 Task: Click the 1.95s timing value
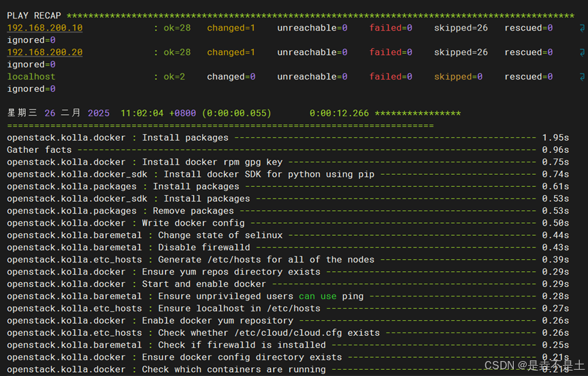pos(555,137)
